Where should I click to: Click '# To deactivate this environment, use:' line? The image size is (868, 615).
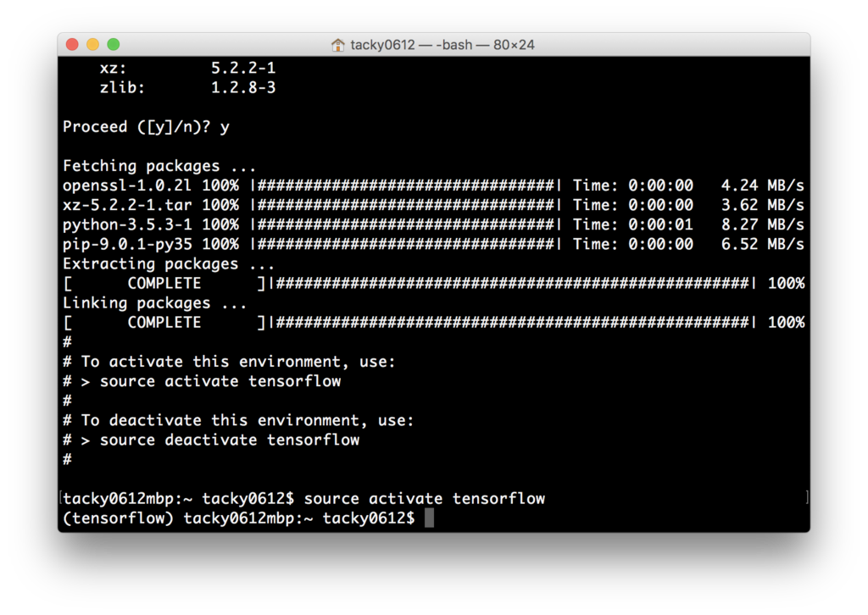[238, 420]
